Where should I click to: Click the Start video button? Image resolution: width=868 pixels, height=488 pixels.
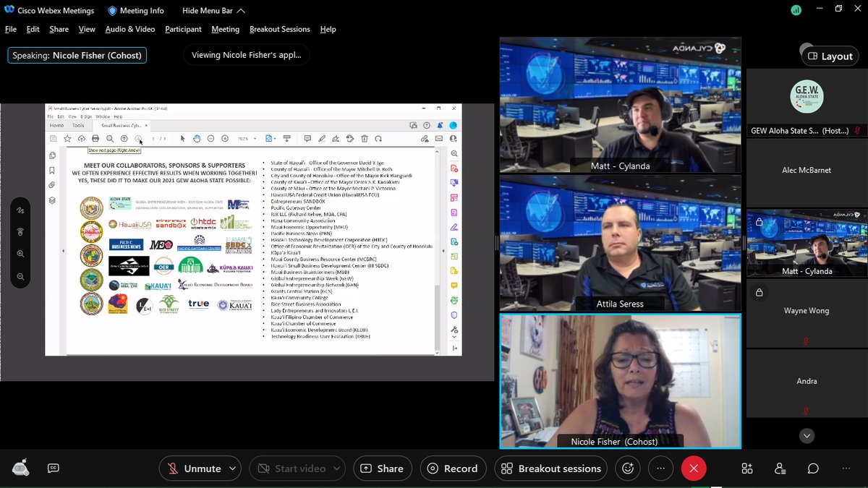click(292, 468)
